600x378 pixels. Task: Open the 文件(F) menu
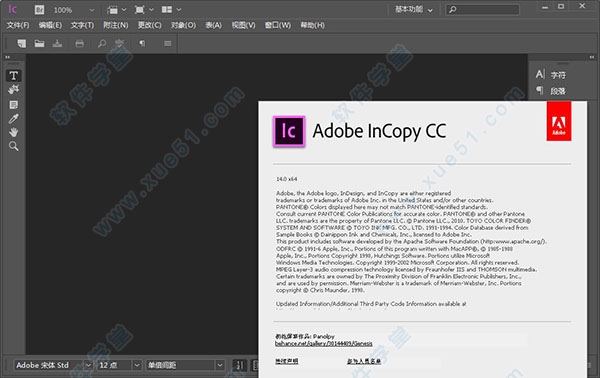point(18,25)
